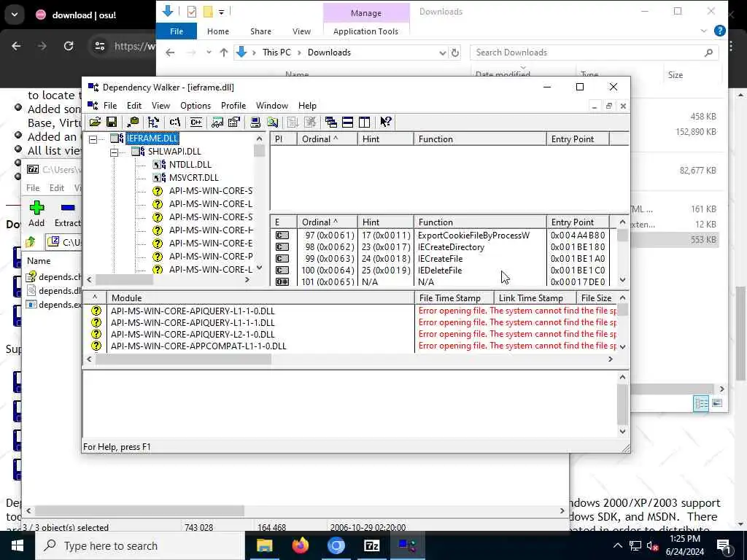Toggle Undecorate C++ Functions toolbar icon

tap(196, 122)
